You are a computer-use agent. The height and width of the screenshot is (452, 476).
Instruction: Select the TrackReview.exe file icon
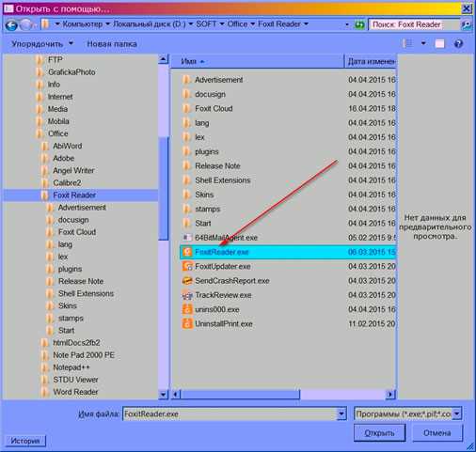click(187, 295)
